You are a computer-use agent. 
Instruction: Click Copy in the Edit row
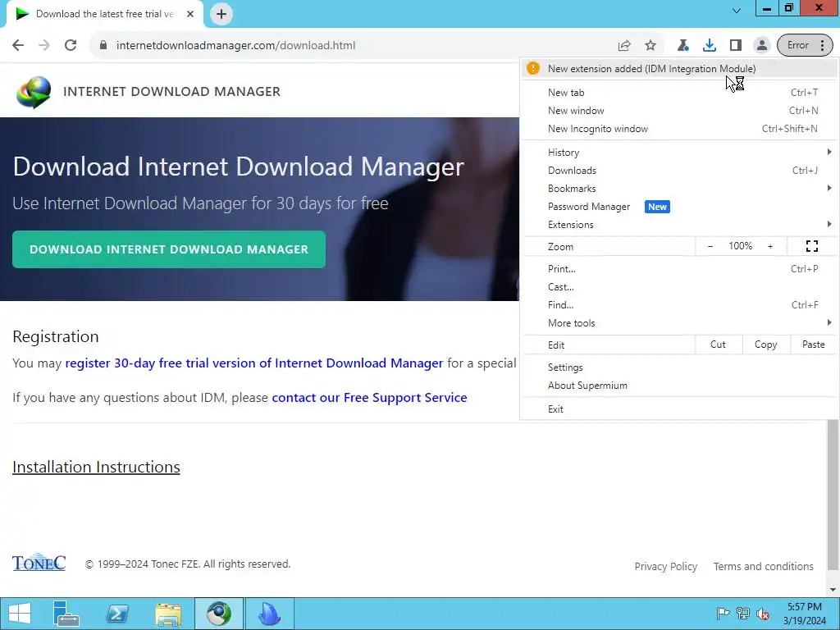pos(766,345)
